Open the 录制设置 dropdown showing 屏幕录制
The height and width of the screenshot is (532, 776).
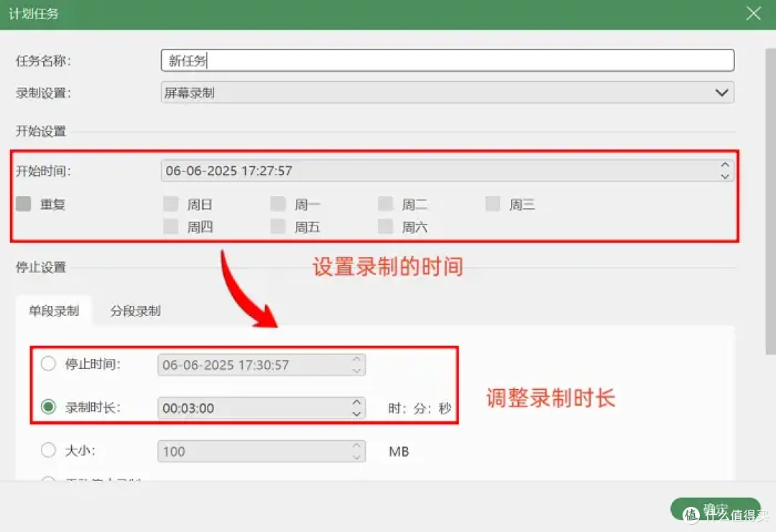448,93
